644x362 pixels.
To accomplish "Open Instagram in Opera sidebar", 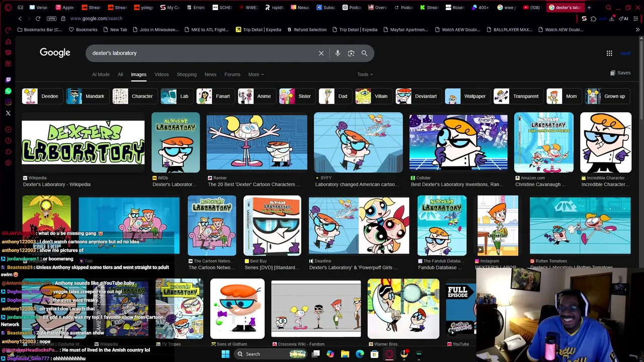I will 8,102.
